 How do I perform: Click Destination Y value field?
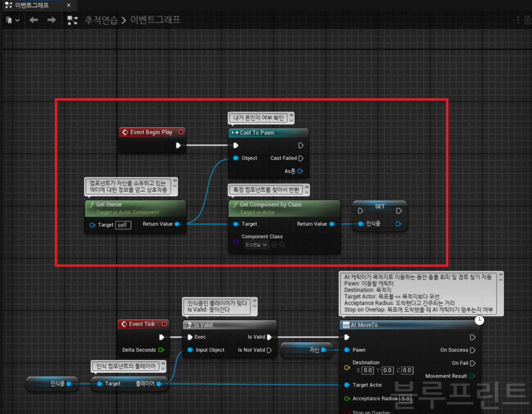387,371
